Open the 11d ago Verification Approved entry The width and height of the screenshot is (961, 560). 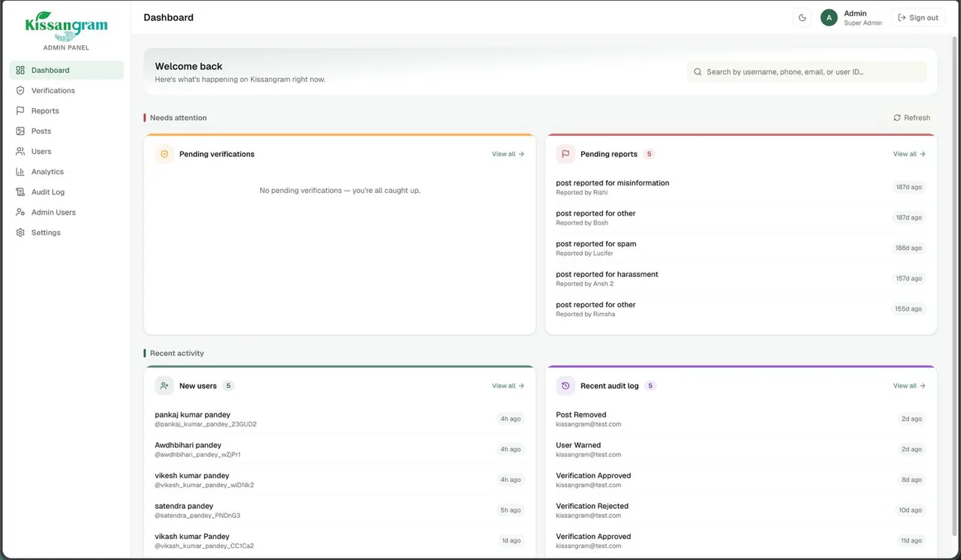click(x=741, y=540)
